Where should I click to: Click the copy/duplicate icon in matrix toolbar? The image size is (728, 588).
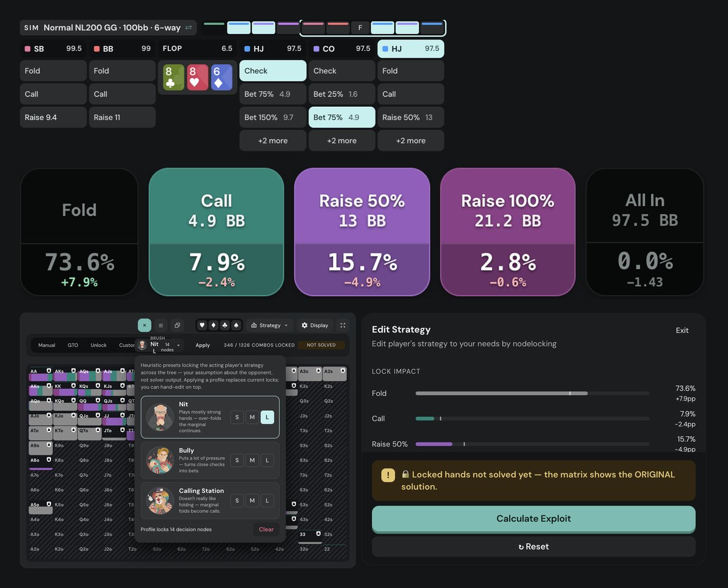coord(177,325)
